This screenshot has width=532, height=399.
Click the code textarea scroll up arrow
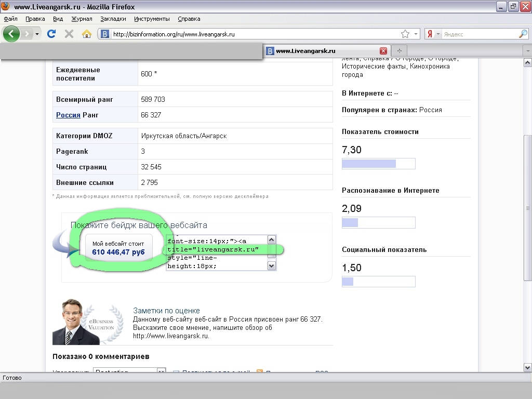click(x=271, y=240)
